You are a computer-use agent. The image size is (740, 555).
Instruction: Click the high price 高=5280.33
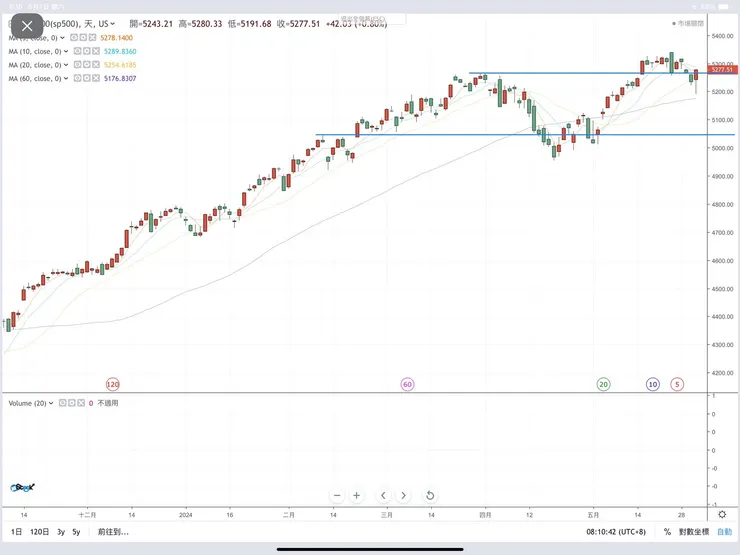[x=200, y=24]
